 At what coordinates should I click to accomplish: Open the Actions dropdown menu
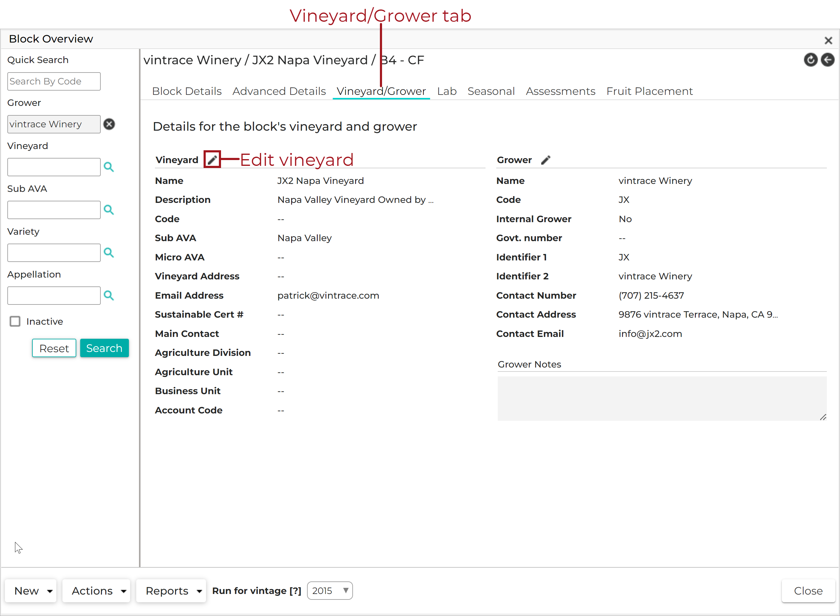point(96,591)
